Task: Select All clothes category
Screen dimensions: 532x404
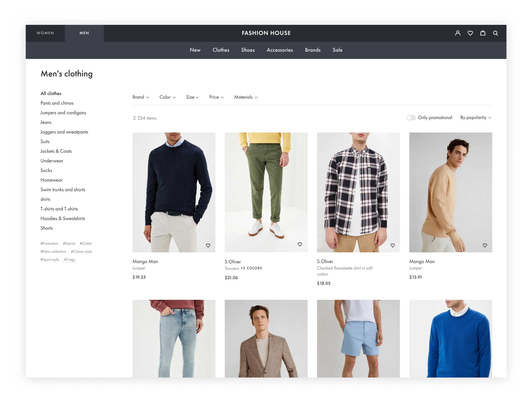Action: (51, 93)
